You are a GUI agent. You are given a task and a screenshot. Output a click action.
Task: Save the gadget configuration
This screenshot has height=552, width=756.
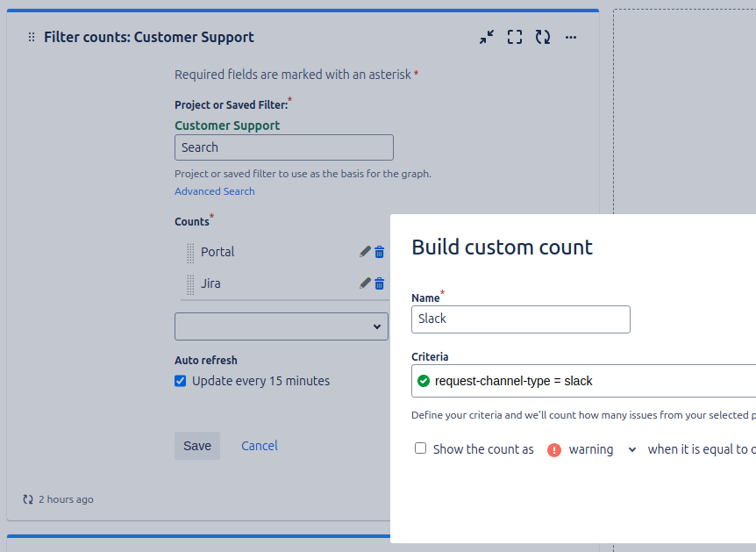click(x=197, y=446)
